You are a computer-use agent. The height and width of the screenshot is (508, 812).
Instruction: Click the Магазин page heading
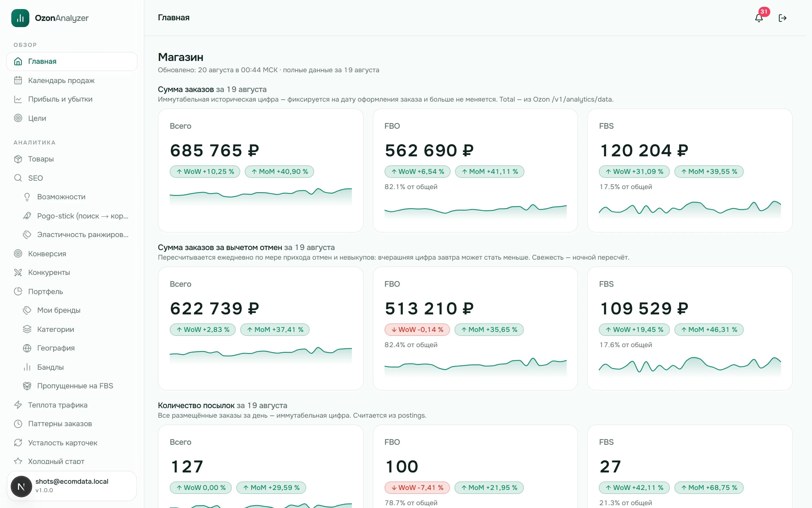coord(180,57)
